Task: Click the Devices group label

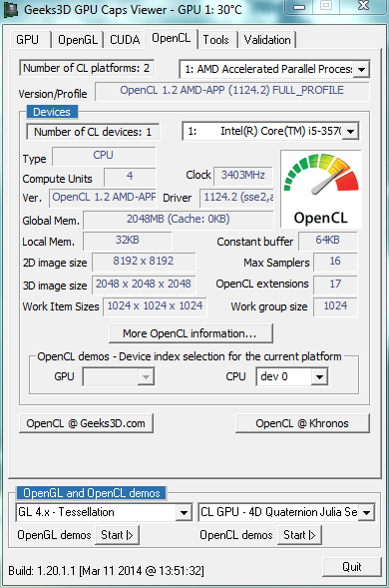Action: pos(52,112)
